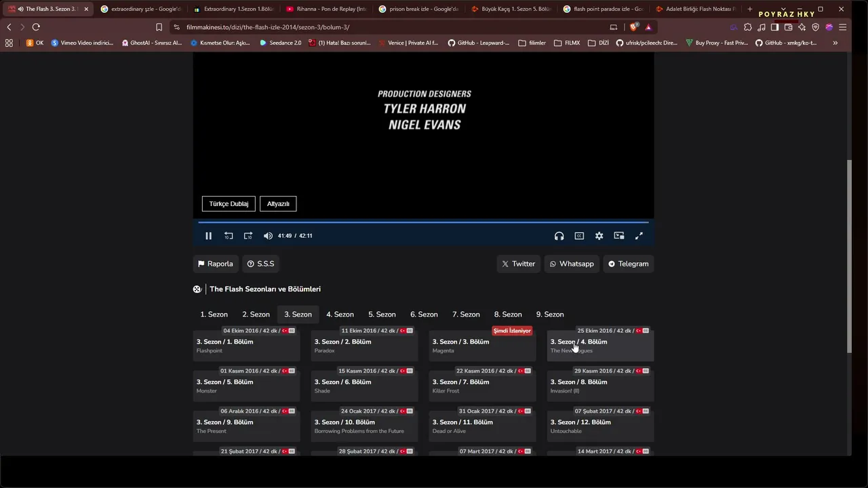Viewport: 868px width, 488px height.
Task: Open Brave Rewards triangle icon
Action: tap(648, 27)
